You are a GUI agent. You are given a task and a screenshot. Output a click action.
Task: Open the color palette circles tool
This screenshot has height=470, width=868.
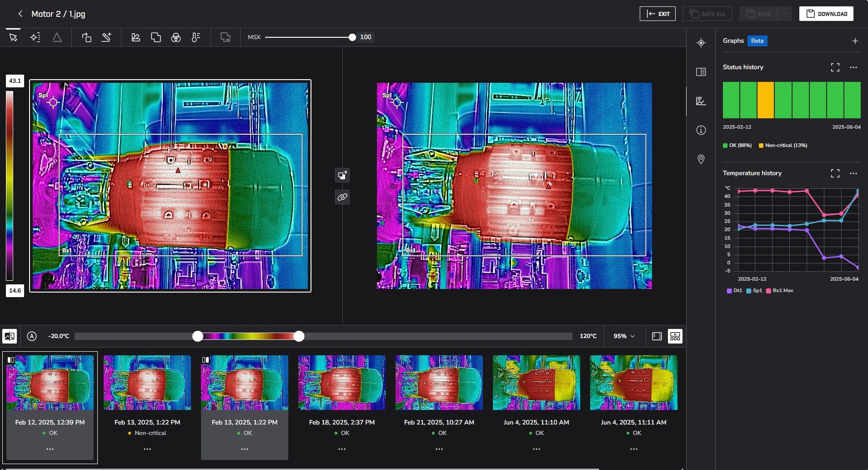click(x=176, y=37)
